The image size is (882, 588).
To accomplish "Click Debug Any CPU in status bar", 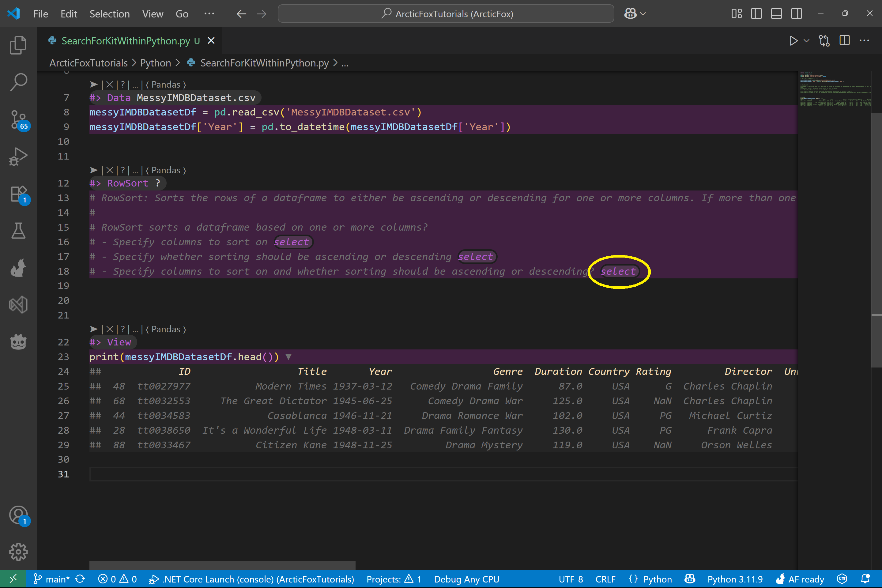I will [x=466, y=579].
